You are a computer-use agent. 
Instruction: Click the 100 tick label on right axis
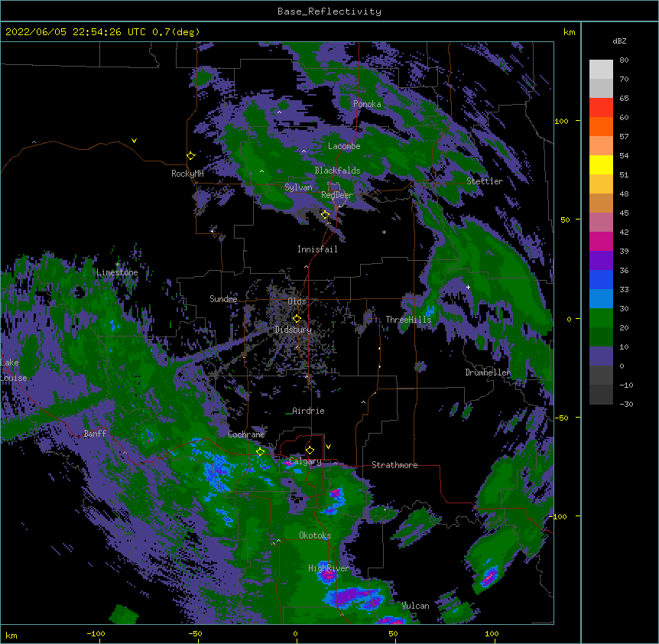tap(561, 121)
